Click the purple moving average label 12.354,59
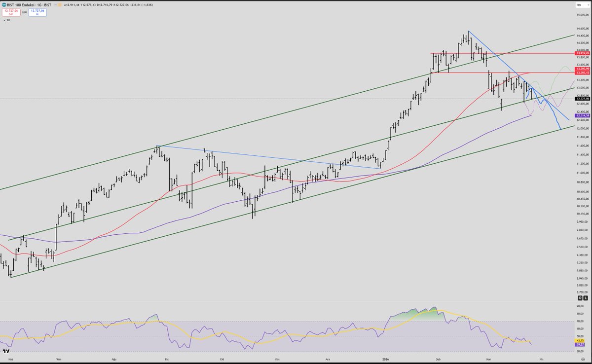The width and height of the screenshot is (592, 364). [x=583, y=115]
